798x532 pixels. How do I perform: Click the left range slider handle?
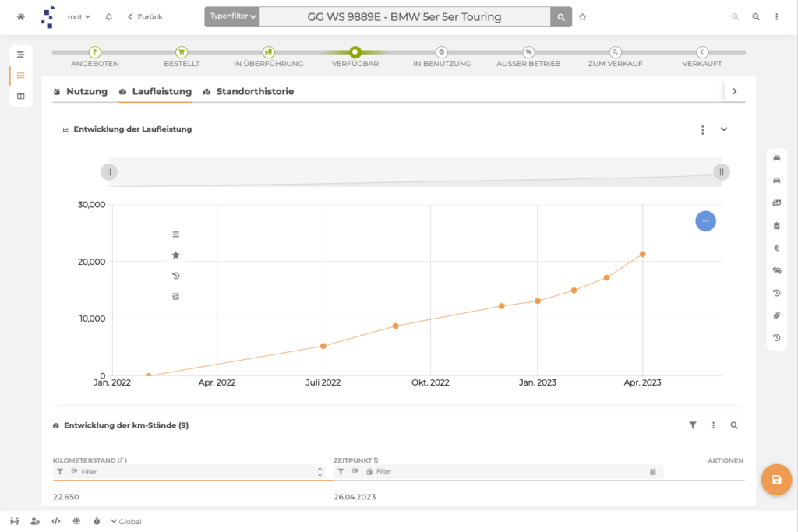109,172
